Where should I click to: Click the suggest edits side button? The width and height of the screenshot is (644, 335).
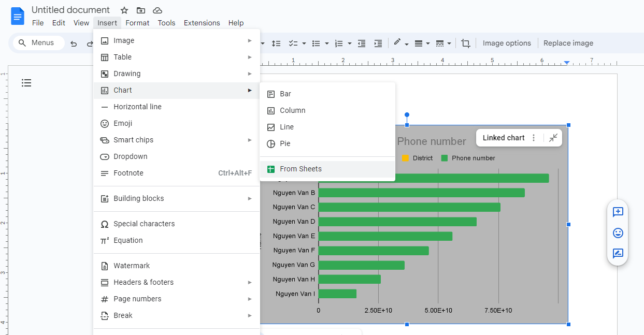pyautogui.click(x=618, y=254)
